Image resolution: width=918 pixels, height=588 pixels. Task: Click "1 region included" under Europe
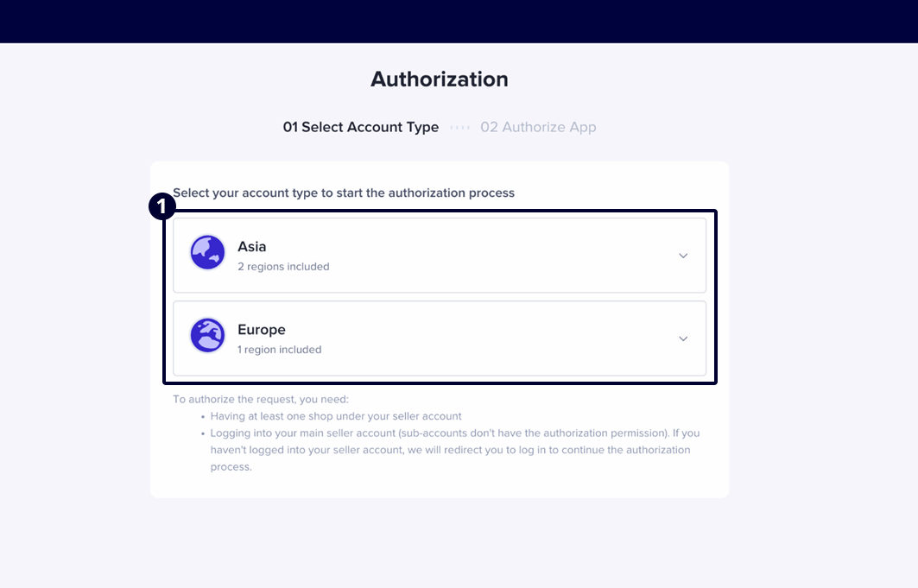280,350
